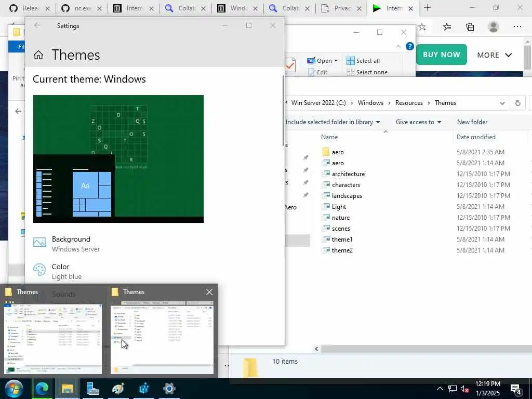Open the taskbar clock showing 12:19 PM
This screenshot has height=399, width=532.
click(487, 389)
